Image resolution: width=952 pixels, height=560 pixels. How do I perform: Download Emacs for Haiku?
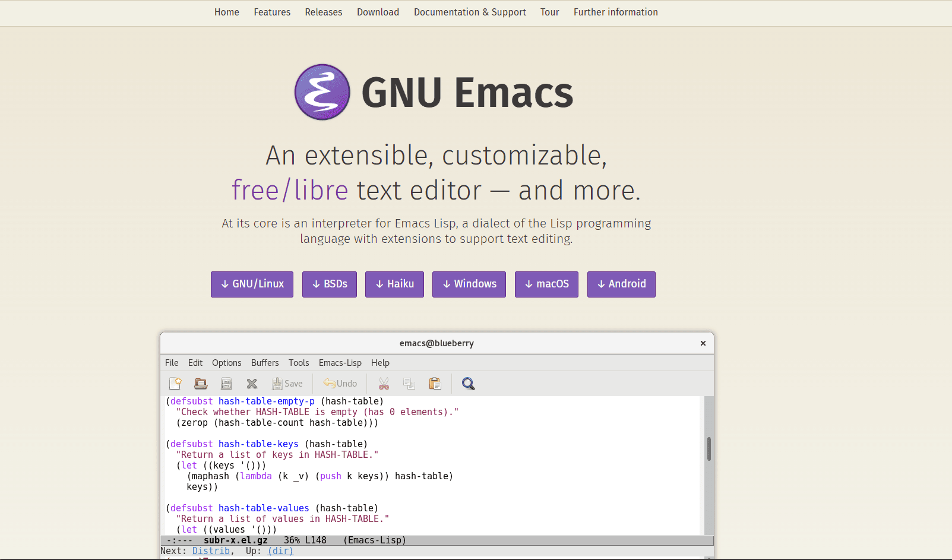(394, 284)
